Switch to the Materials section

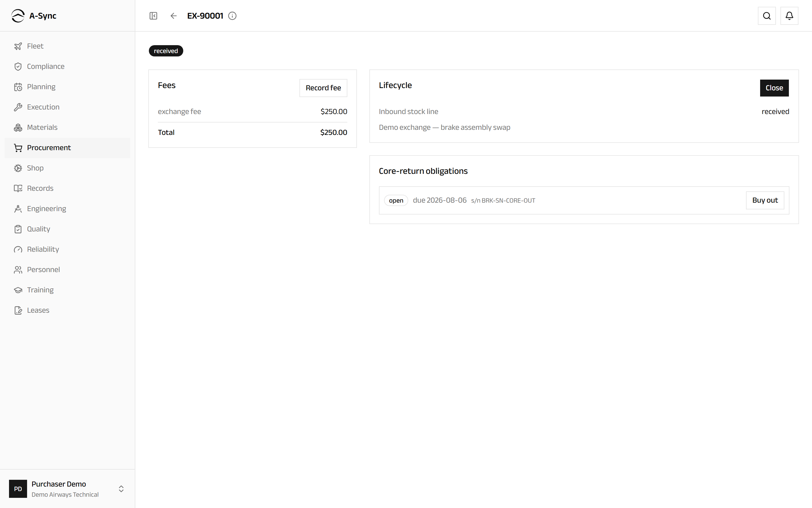pyautogui.click(x=67, y=127)
